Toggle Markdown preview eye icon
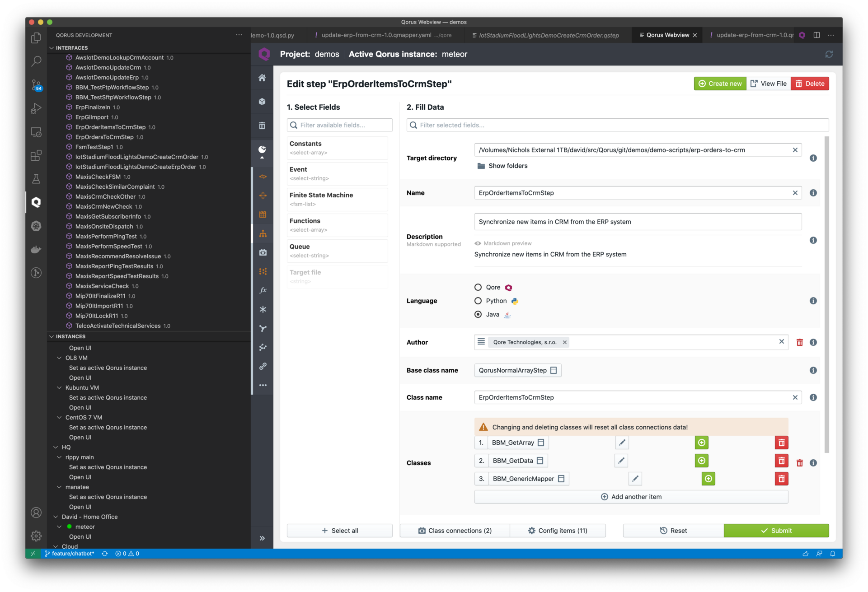Viewport: 868px width, 592px height. coord(478,243)
